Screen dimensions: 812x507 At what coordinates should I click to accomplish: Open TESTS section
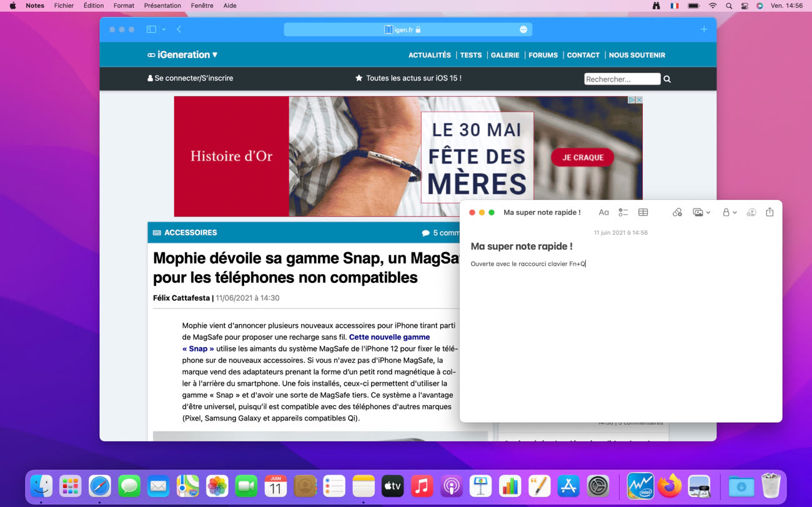click(x=471, y=55)
